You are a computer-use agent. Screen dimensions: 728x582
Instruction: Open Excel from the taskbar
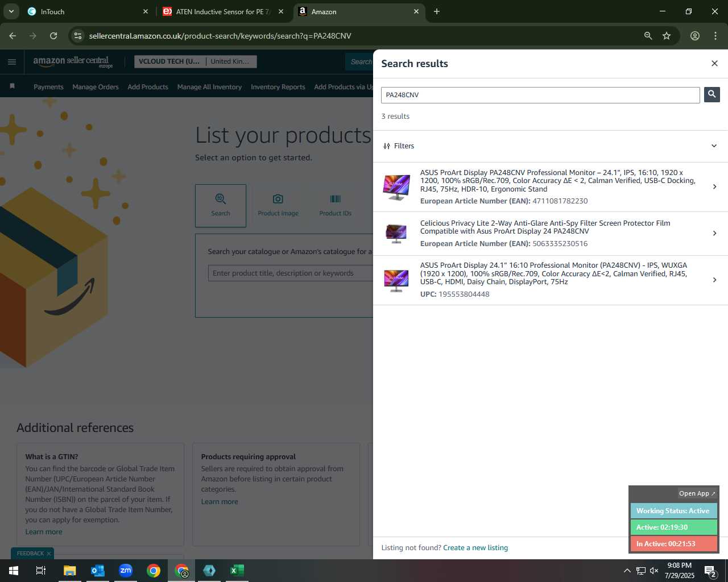click(237, 571)
